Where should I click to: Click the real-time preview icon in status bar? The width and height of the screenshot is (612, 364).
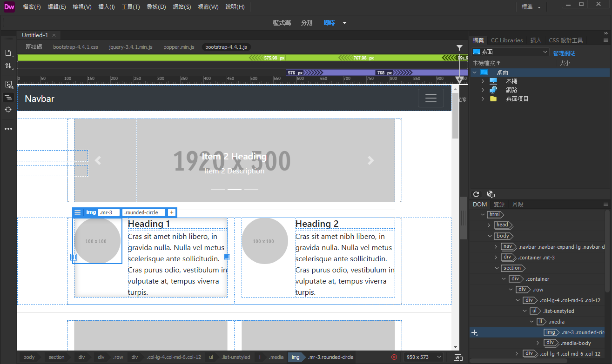[x=458, y=357]
